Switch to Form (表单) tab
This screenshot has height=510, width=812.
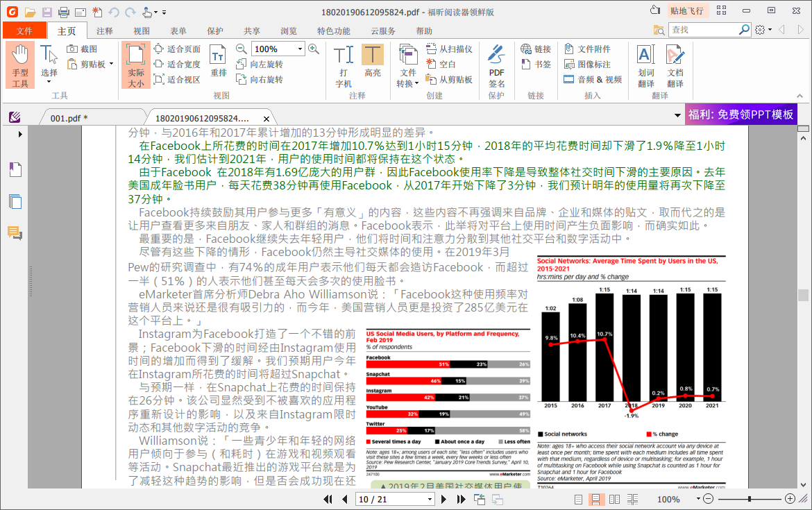[178, 31]
